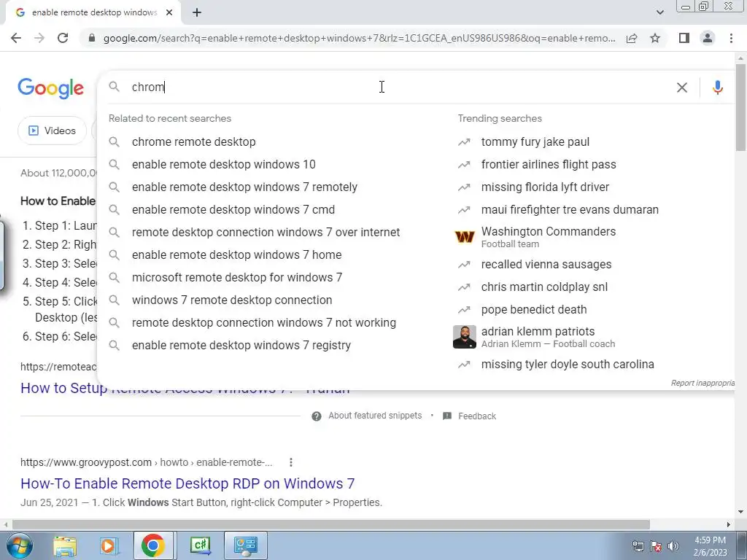Viewport: 747px width, 560px height.
Task: Click the network tray icon
Action: [638, 546]
